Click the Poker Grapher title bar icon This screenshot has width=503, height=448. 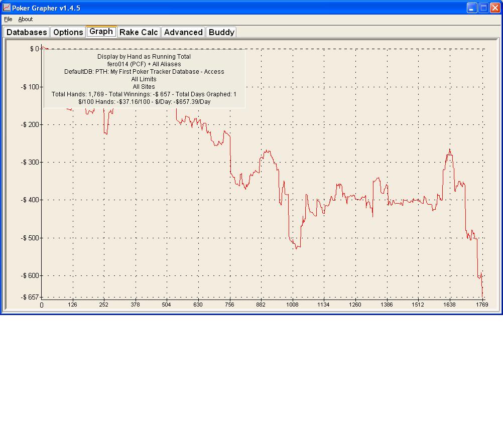tap(7, 8)
